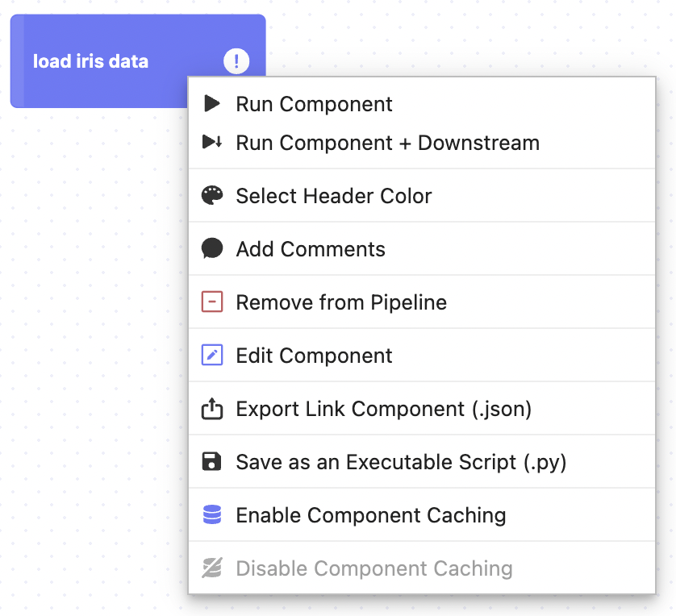The height and width of the screenshot is (616, 676).
Task: Choose Add Comments text in context menu
Action: coord(311,249)
